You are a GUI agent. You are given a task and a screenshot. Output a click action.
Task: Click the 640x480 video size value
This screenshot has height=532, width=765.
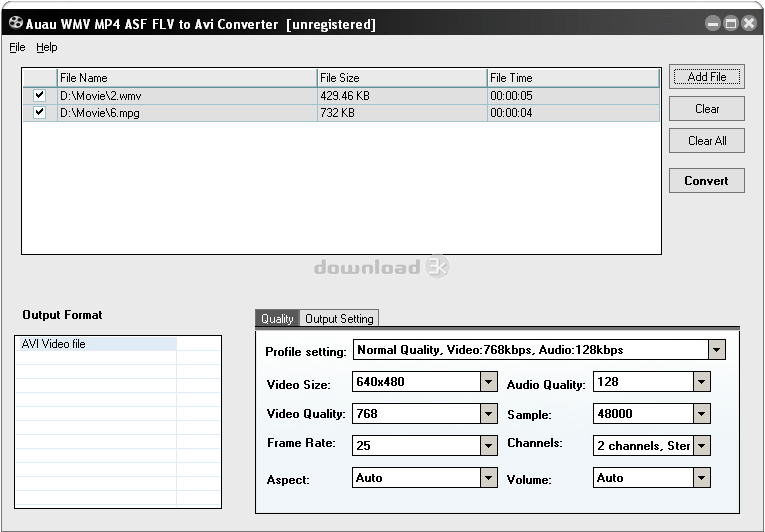click(380, 382)
